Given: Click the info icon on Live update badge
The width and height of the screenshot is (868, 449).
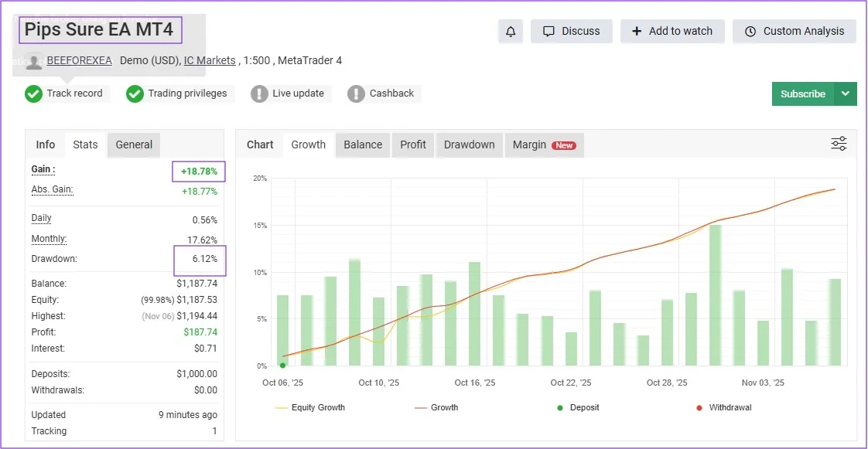Looking at the screenshot, I should 261,94.
